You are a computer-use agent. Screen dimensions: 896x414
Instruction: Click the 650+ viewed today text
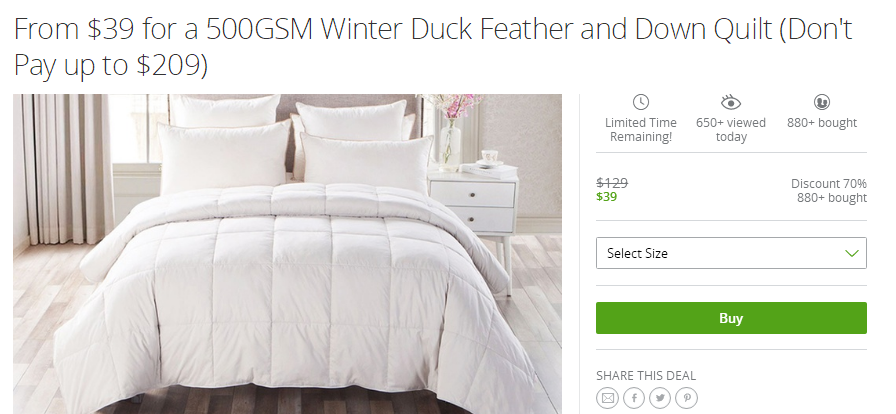[731, 130]
